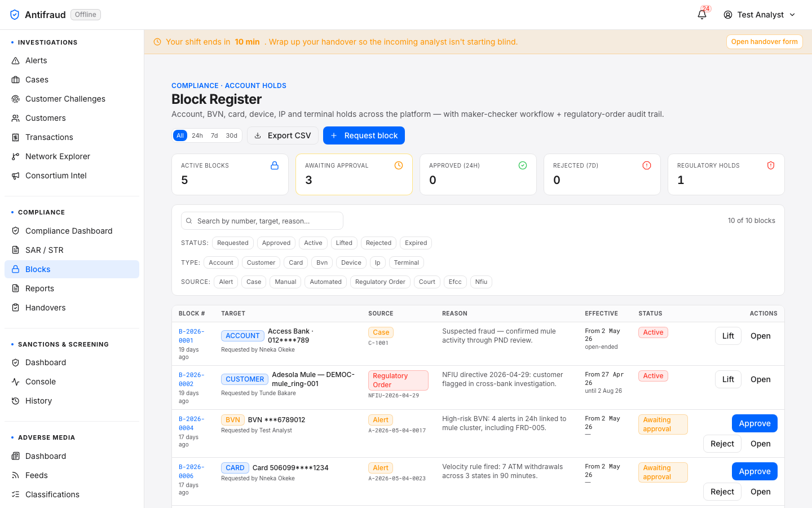Lift the Adesola Mule customer block
The width and height of the screenshot is (812, 508).
728,379
